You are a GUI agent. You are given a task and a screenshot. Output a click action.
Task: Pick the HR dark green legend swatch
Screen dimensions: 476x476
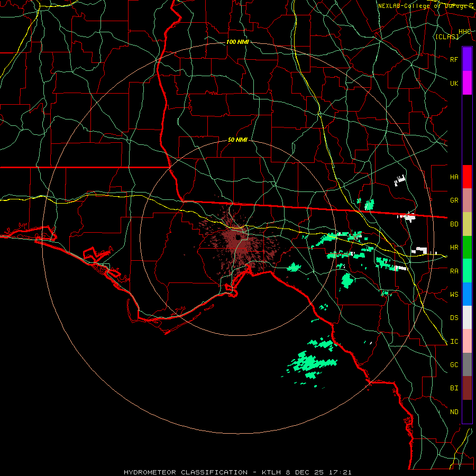(x=467, y=248)
